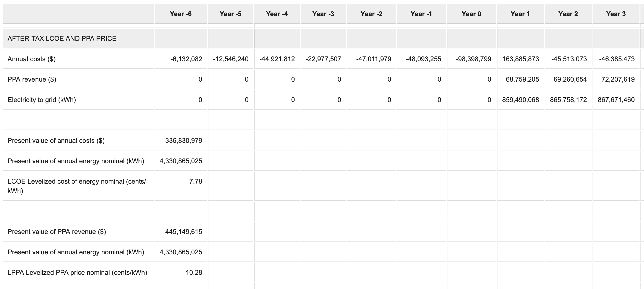Click present value of PPA revenue 445,149,615
Image resolution: width=644 pixels, height=289 pixels.
[184, 232]
